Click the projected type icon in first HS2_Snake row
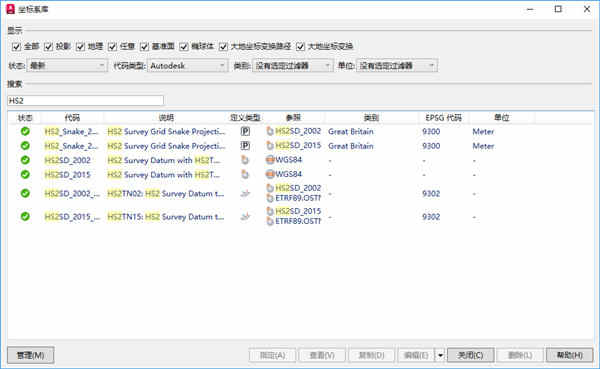 point(245,132)
